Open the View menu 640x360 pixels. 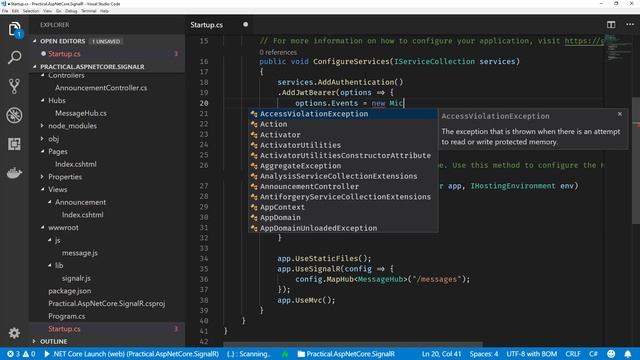(47, 11)
